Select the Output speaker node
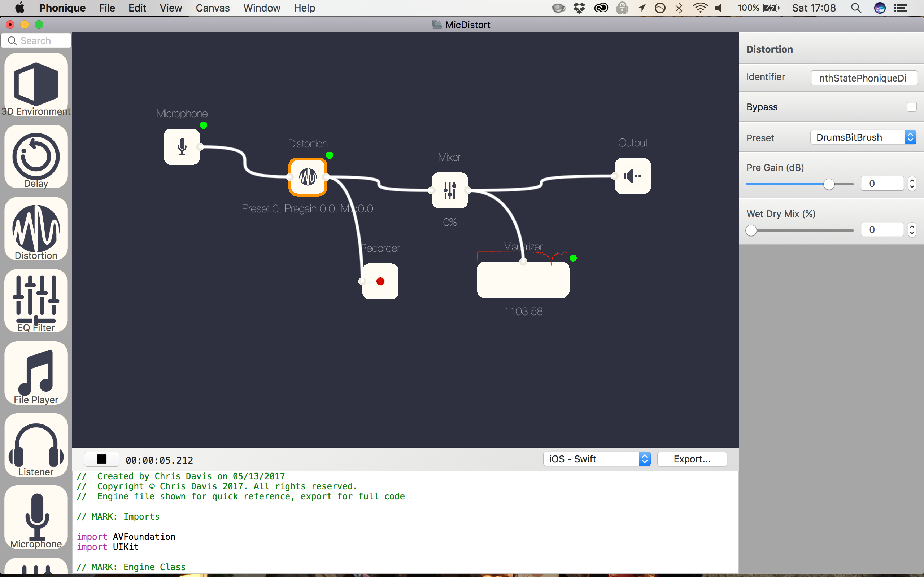924x577 pixels. (632, 176)
